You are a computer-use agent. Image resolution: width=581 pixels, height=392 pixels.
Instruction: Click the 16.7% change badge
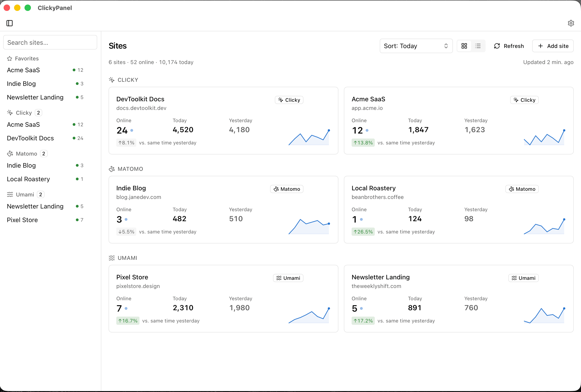point(128,321)
